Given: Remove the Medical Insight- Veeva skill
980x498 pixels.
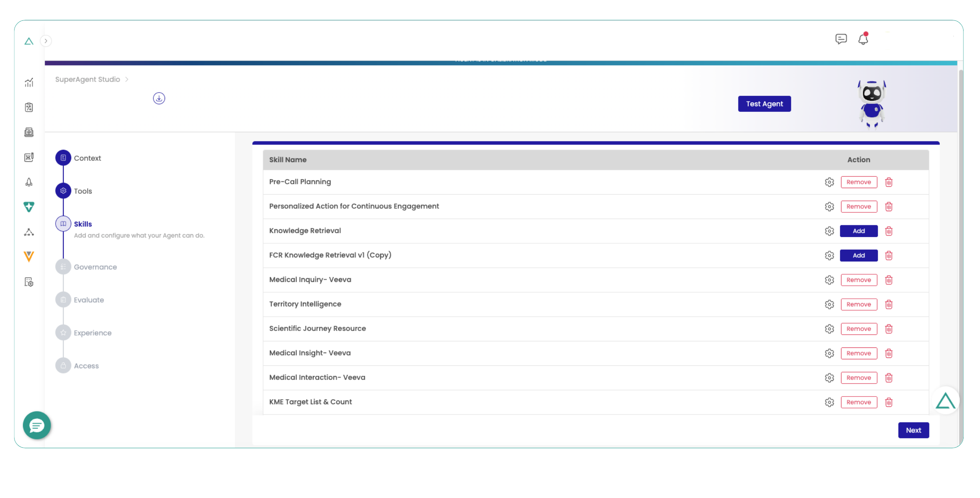Looking at the screenshot, I should click(859, 353).
